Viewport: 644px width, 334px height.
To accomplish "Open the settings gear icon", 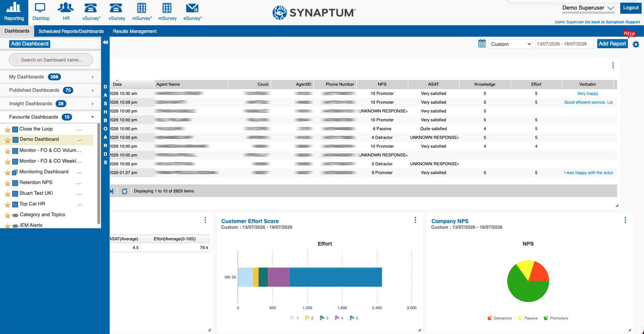I will coord(636,44).
